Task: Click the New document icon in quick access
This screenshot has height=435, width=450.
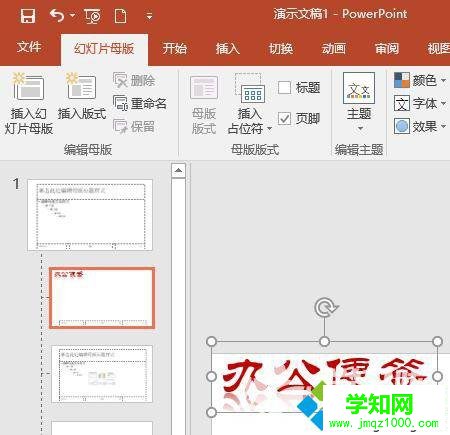Action: tap(120, 16)
